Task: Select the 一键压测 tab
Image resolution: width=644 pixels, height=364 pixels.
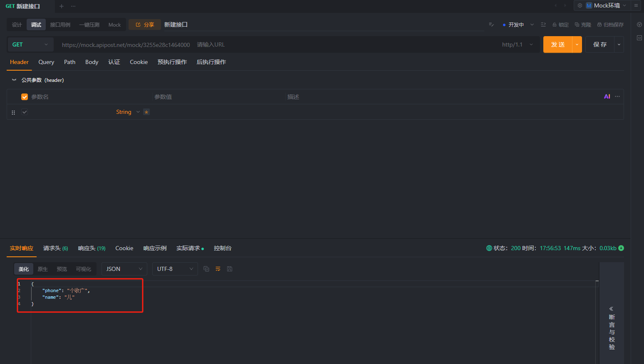Action: point(89,25)
